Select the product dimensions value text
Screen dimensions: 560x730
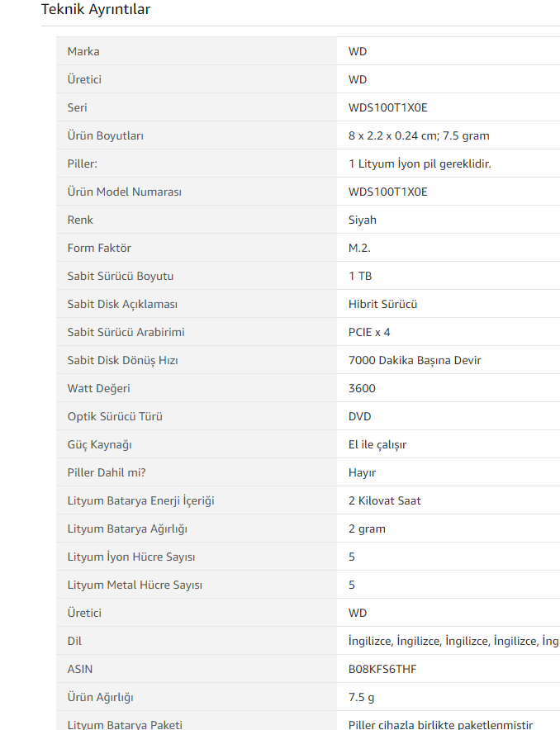tap(419, 135)
